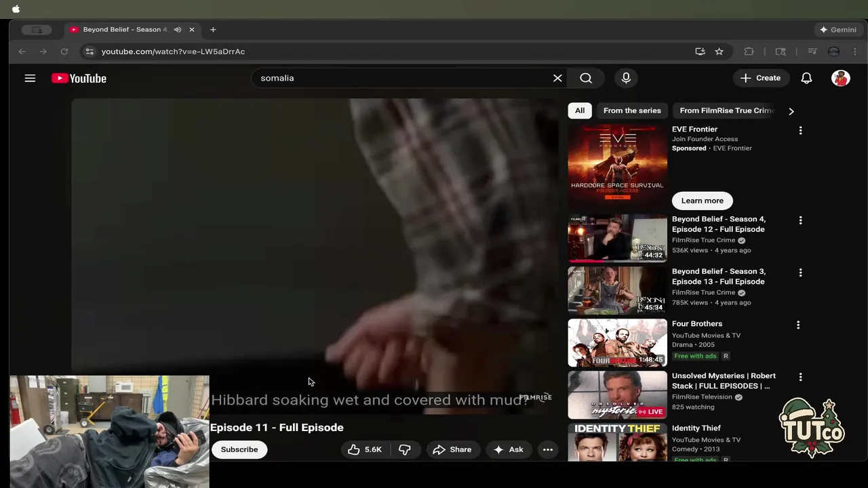Open Season 4 Episode 12 thumbnail

617,238
